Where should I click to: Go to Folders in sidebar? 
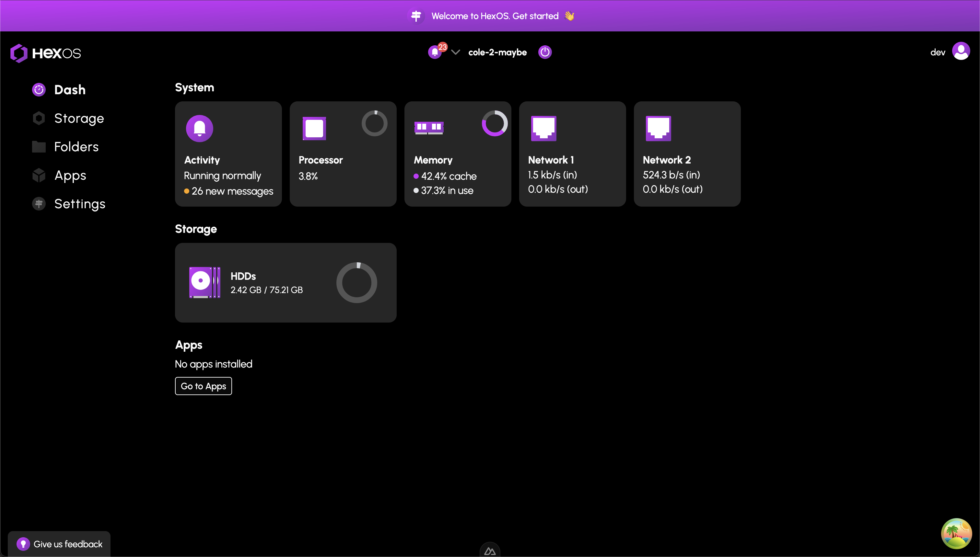point(76,147)
